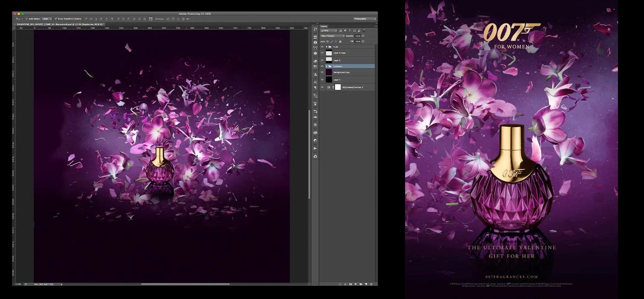Click the link layers icon

coord(340,284)
